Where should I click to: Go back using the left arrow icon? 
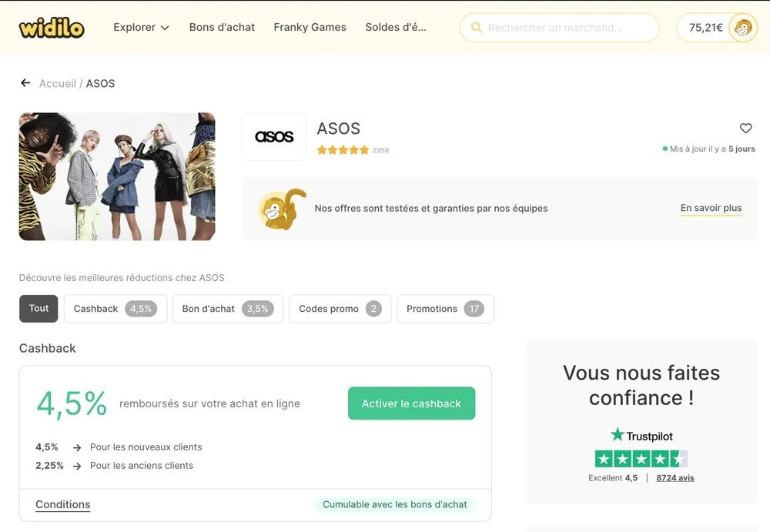(25, 83)
